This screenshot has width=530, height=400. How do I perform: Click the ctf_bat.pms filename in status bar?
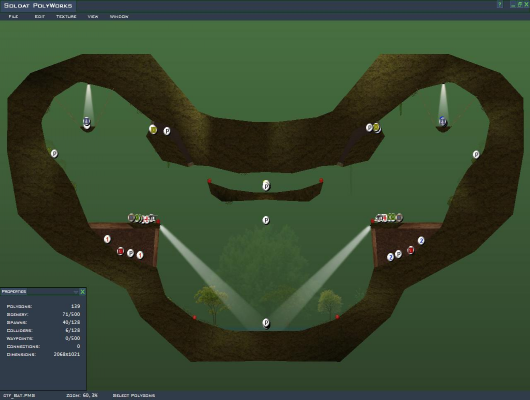[19, 395]
